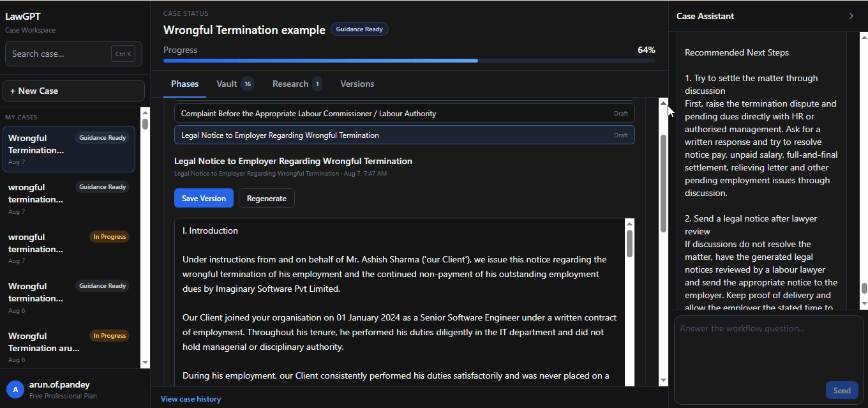Click '2. Send a legal notice after lawyer review'

tap(751, 225)
